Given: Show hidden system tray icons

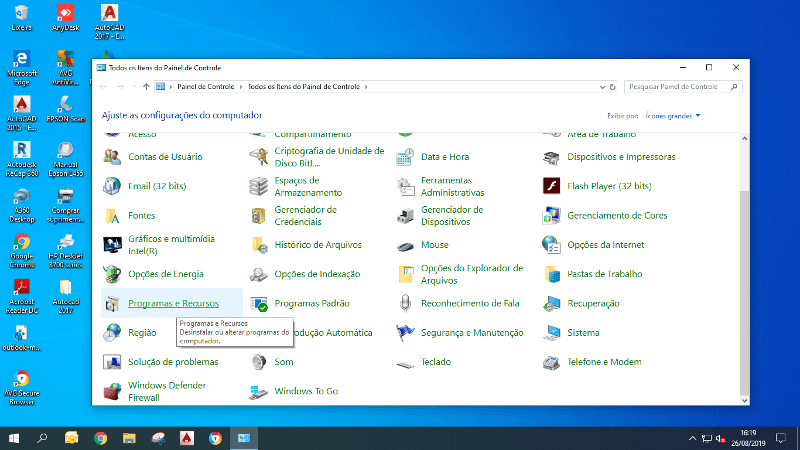Looking at the screenshot, I should coord(692,438).
